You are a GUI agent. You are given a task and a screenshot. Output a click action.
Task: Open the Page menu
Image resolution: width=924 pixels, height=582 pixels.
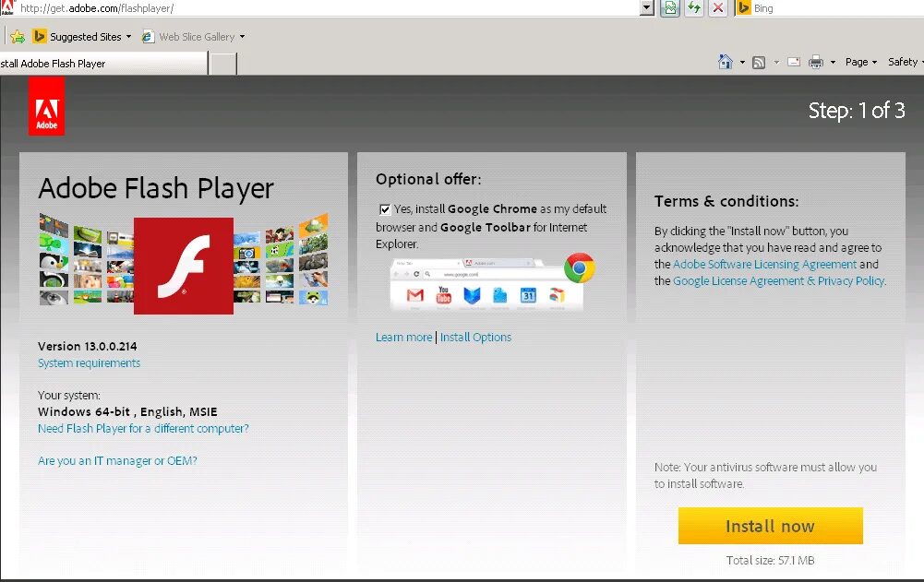(861, 62)
